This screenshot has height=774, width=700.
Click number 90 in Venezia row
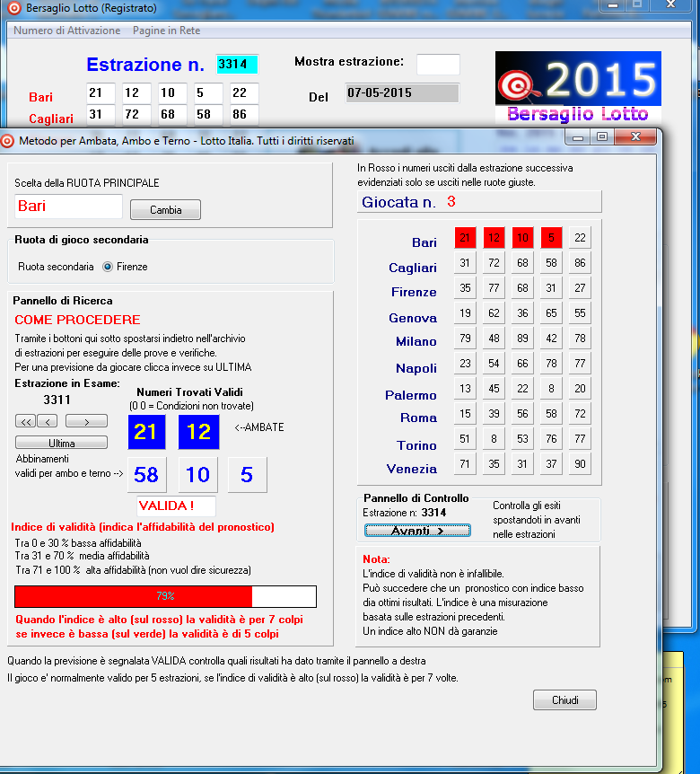580,464
